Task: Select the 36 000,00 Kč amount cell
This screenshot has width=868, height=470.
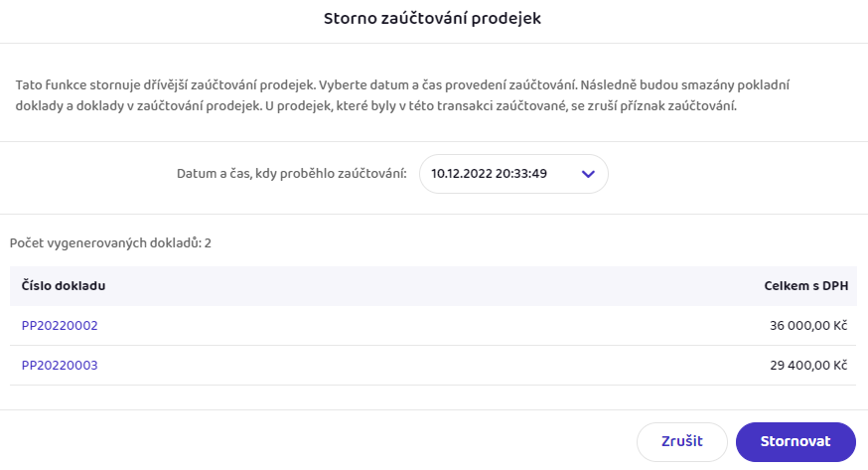Action: click(808, 326)
